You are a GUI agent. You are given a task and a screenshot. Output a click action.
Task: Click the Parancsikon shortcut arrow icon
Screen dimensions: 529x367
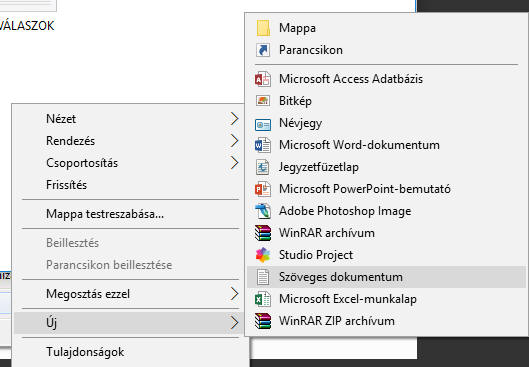coord(263,50)
